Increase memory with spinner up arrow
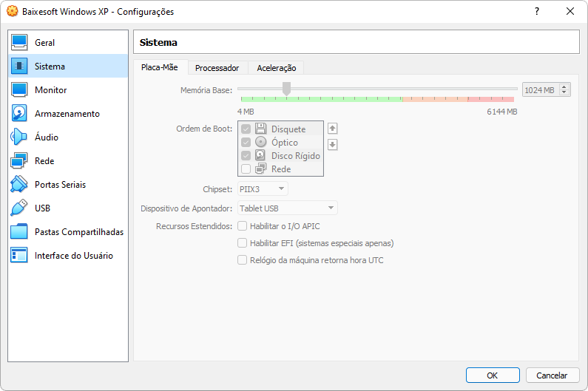 tap(564, 87)
